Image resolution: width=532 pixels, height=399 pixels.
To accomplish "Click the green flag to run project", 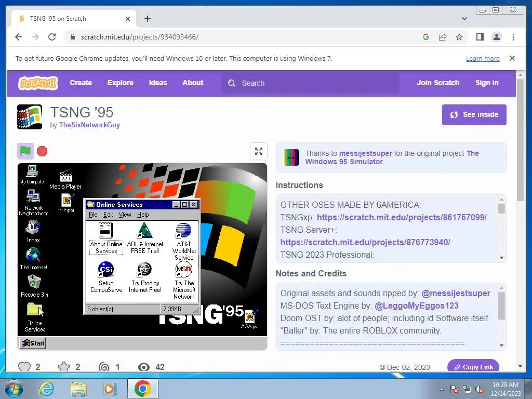I will point(25,151).
